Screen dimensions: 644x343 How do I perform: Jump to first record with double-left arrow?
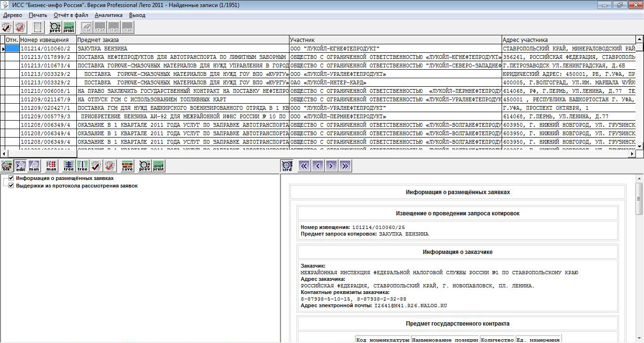305,166
